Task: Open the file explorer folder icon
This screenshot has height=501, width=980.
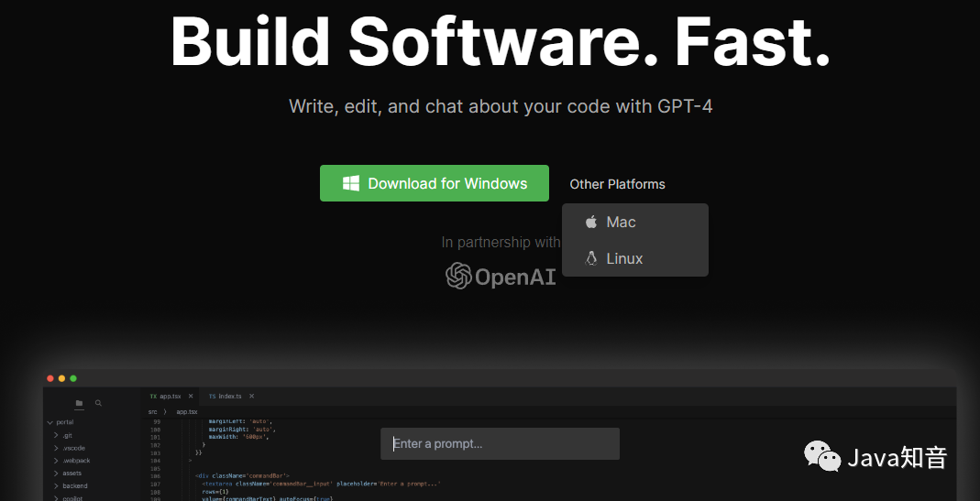Action: 80,404
